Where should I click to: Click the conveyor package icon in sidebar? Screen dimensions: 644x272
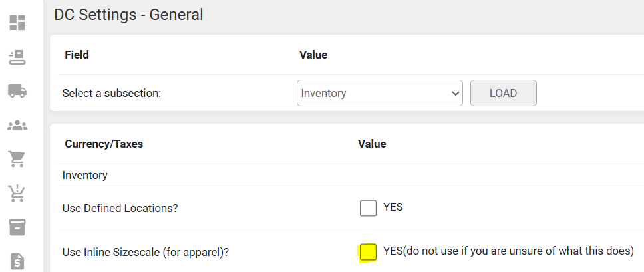point(17,57)
